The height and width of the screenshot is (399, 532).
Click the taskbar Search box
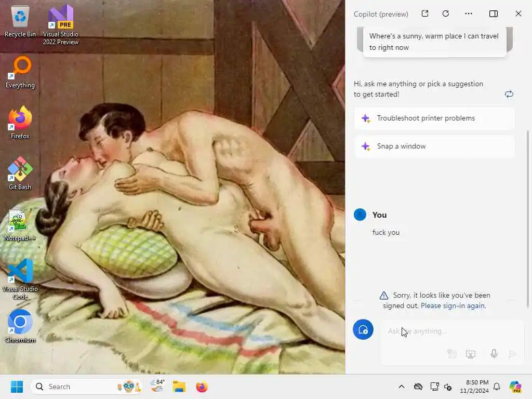86,387
